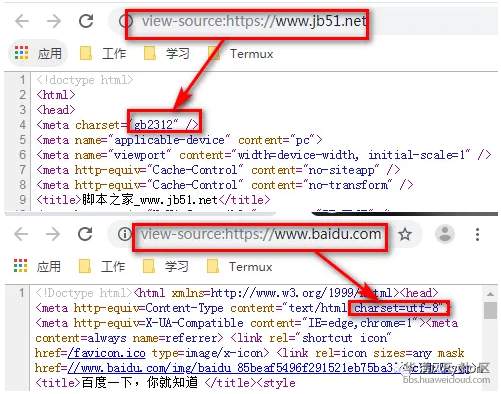
Task: Click back arrow in jb51.net browser window
Action: point(22,21)
